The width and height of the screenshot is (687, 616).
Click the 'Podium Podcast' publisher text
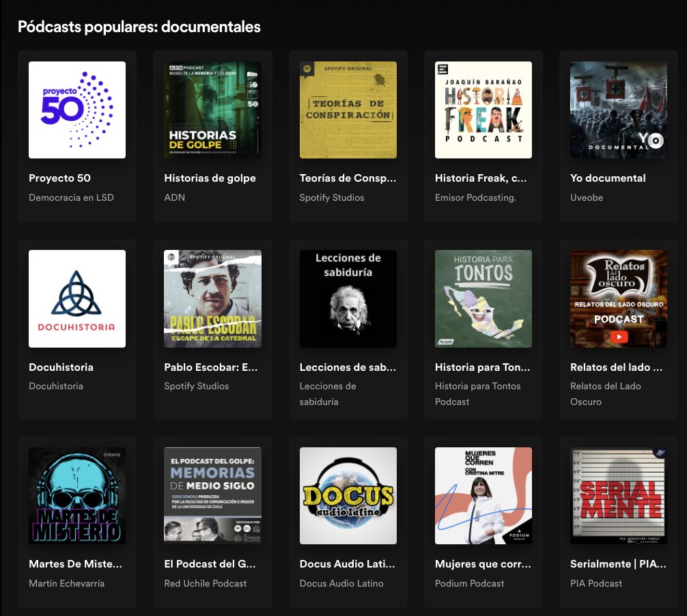pyautogui.click(x=469, y=583)
